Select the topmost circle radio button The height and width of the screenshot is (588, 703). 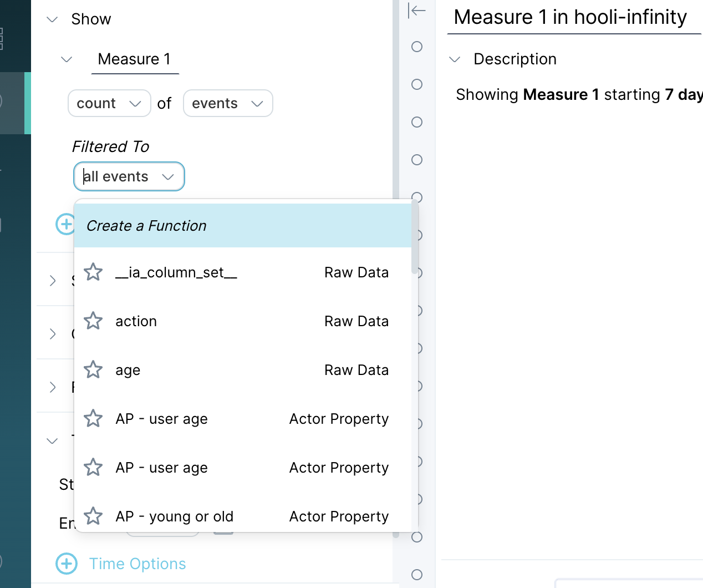click(x=417, y=47)
